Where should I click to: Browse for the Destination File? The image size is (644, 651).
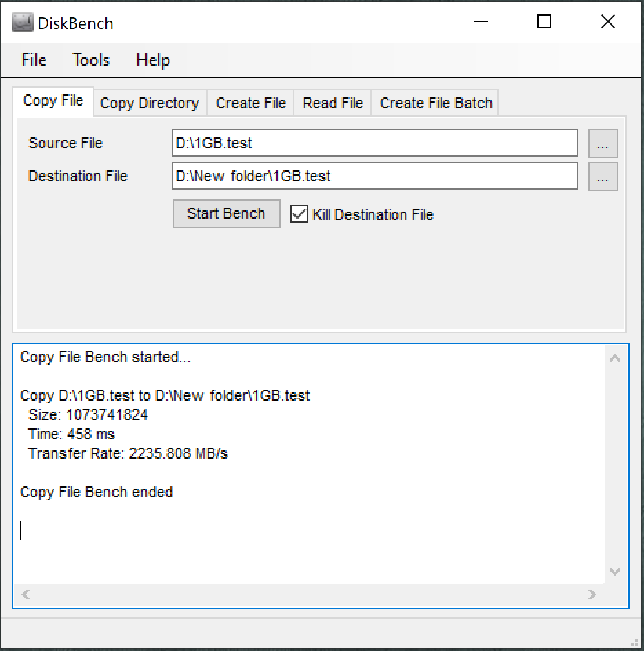click(603, 177)
